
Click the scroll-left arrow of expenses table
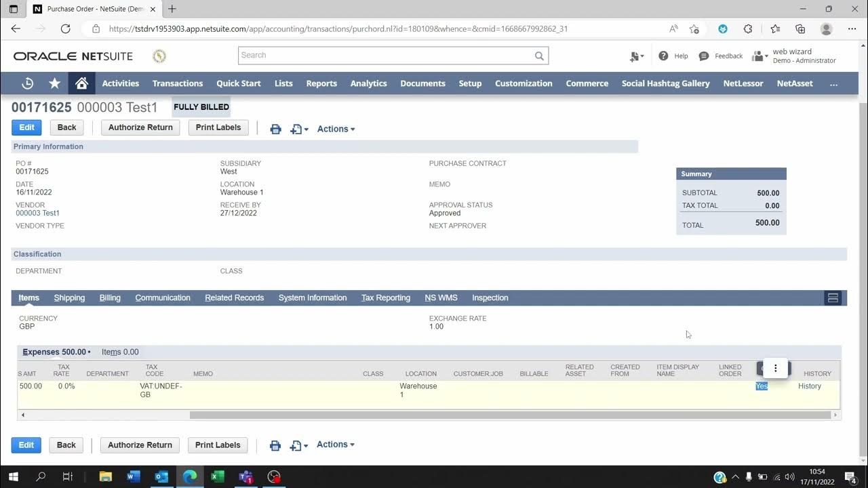[23, 415]
